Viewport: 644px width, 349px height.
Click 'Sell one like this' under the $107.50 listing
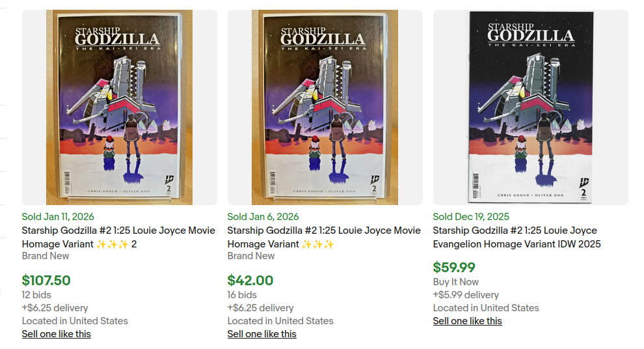point(57,334)
